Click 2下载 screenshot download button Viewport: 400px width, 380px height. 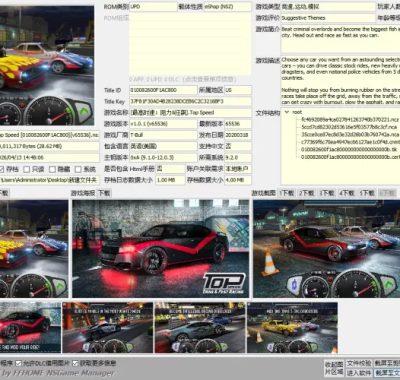[307, 193]
